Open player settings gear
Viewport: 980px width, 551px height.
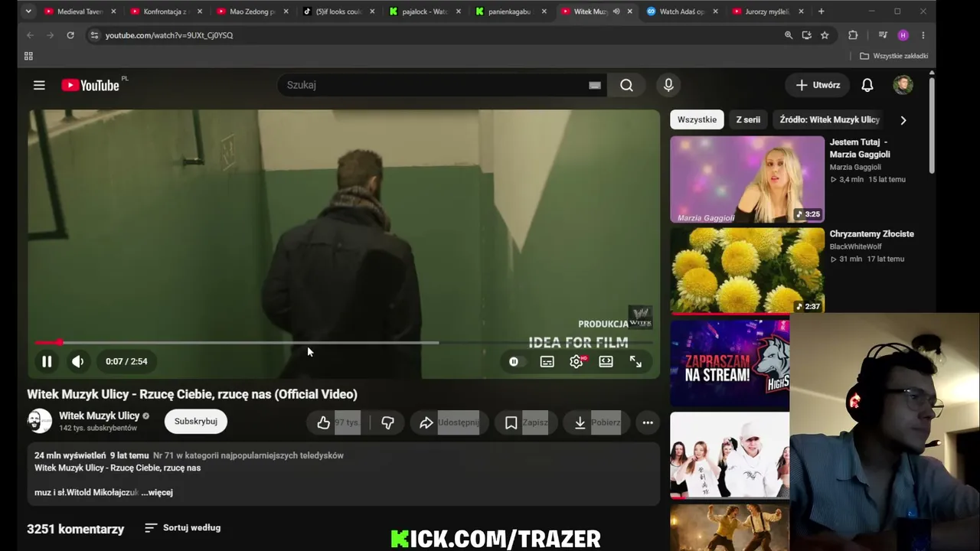point(577,361)
